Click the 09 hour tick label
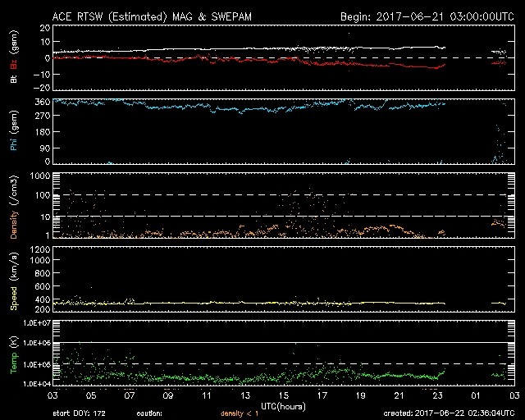The width and height of the screenshot is (525, 420). point(167,395)
